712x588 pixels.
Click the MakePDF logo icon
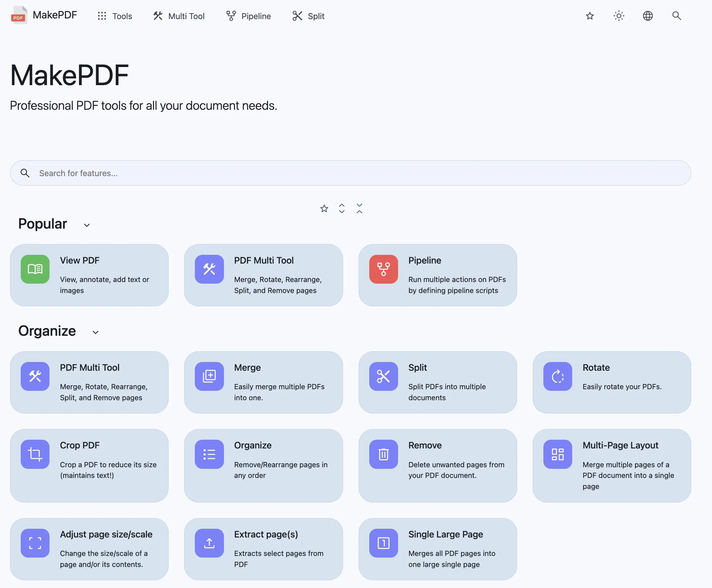19,15
